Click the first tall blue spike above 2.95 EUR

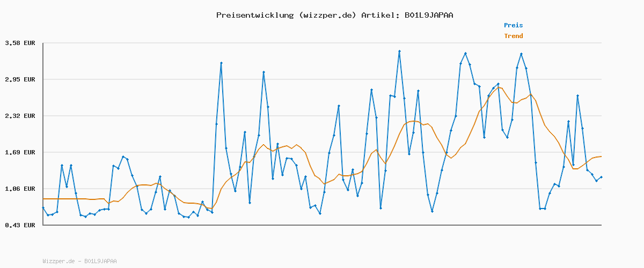pyautogui.click(x=221, y=63)
